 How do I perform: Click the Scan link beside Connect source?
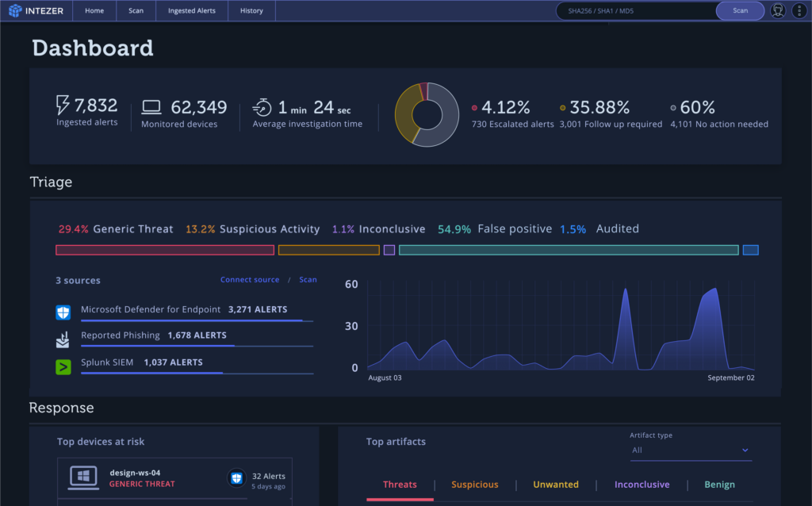click(308, 280)
